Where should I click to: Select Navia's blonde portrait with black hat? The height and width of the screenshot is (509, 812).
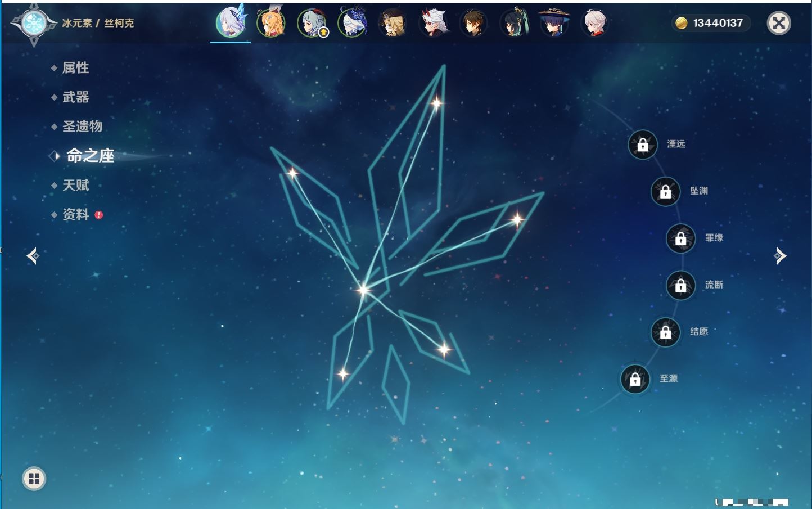tap(393, 23)
